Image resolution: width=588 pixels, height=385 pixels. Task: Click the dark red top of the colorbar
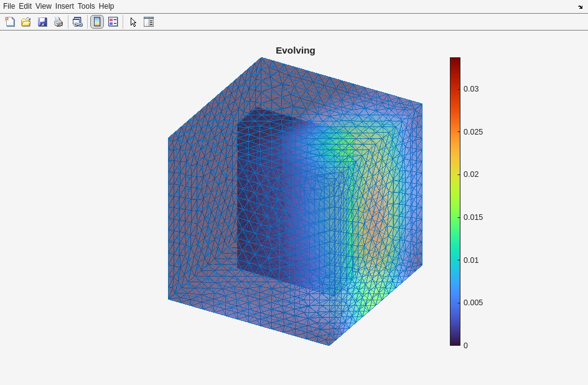tap(455, 61)
